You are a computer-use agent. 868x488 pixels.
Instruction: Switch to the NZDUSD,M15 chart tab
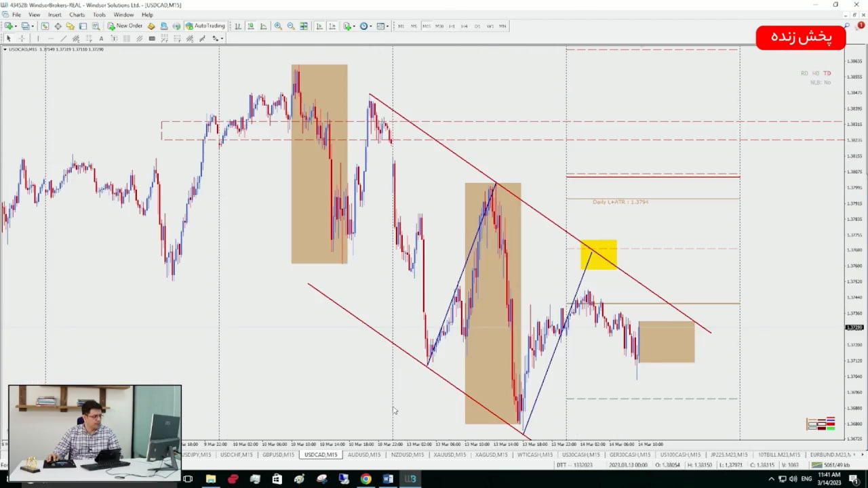pos(408,455)
